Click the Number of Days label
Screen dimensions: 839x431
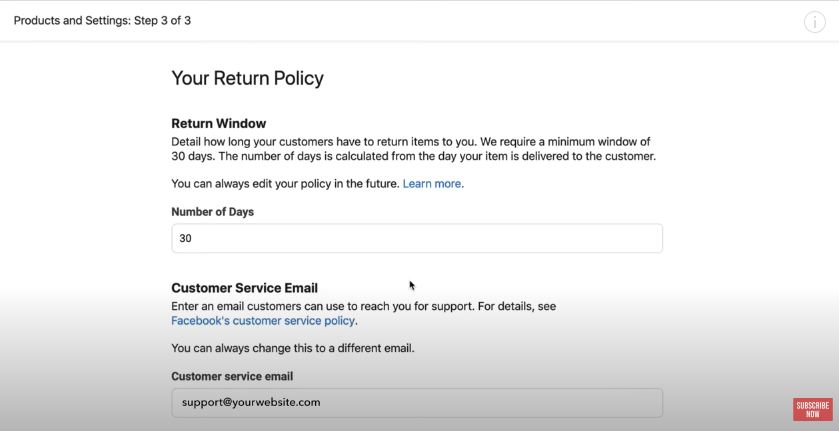coord(212,212)
